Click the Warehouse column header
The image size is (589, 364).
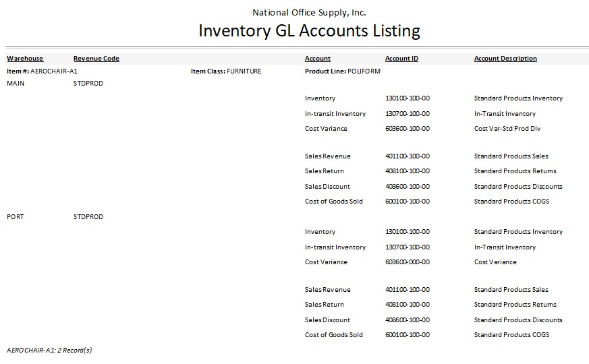(25, 59)
